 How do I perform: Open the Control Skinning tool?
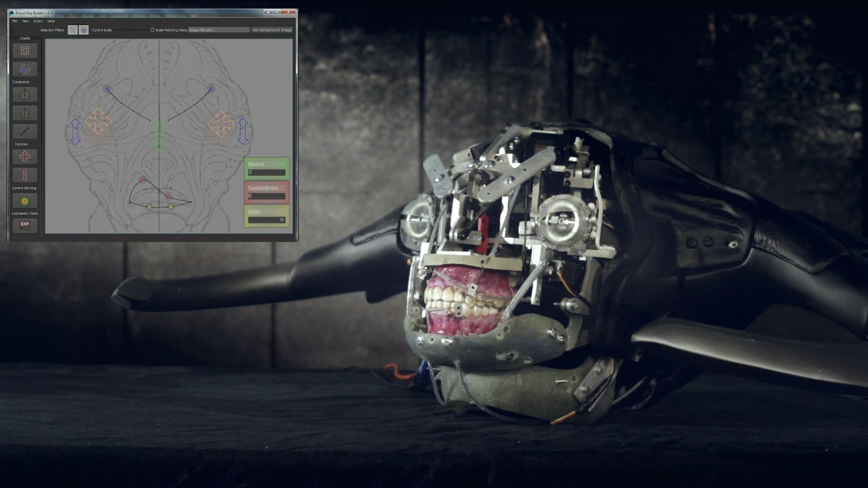coord(25,201)
